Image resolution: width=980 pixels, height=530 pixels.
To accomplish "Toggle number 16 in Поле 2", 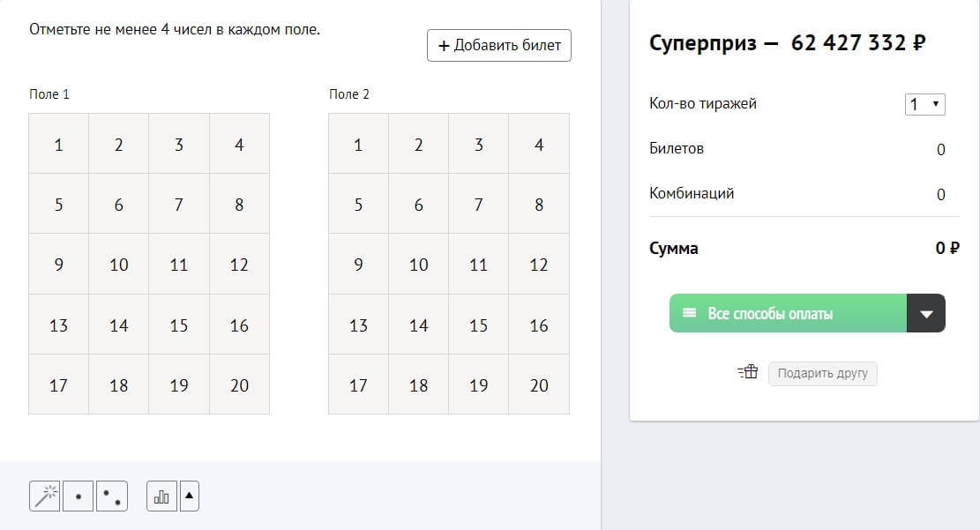I will pyautogui.click(x=539, y=325).
